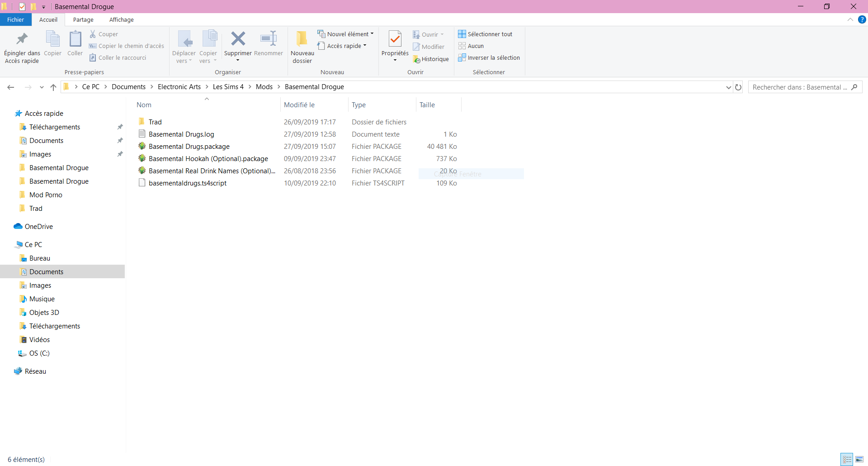Click Copier le chemin d'accès
Image resolution: width=868 pixels, height=466 pixels.
coord(126,46)
